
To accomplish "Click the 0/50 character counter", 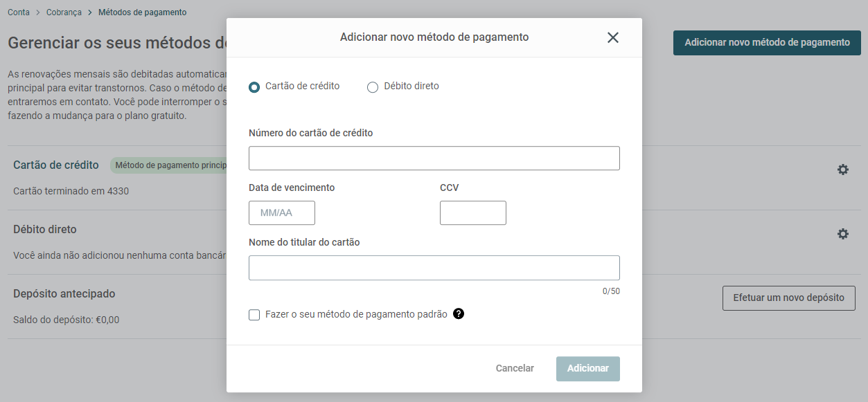I will 611,291.
